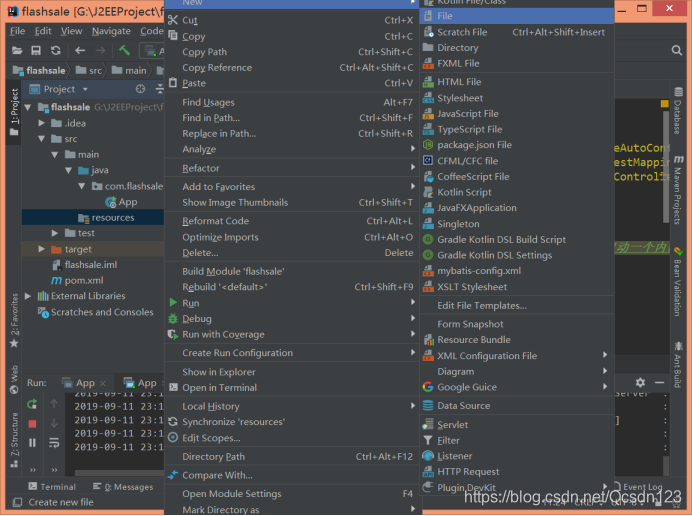Screen dimensions: 692x516
Task: Select File in the New submenu
Action: click(517, 16)
